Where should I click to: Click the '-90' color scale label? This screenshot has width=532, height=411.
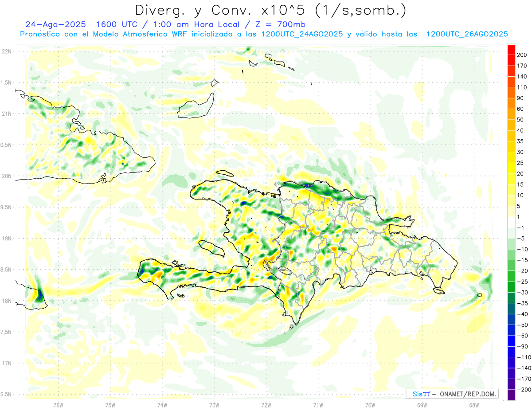(x=522, y=346)
